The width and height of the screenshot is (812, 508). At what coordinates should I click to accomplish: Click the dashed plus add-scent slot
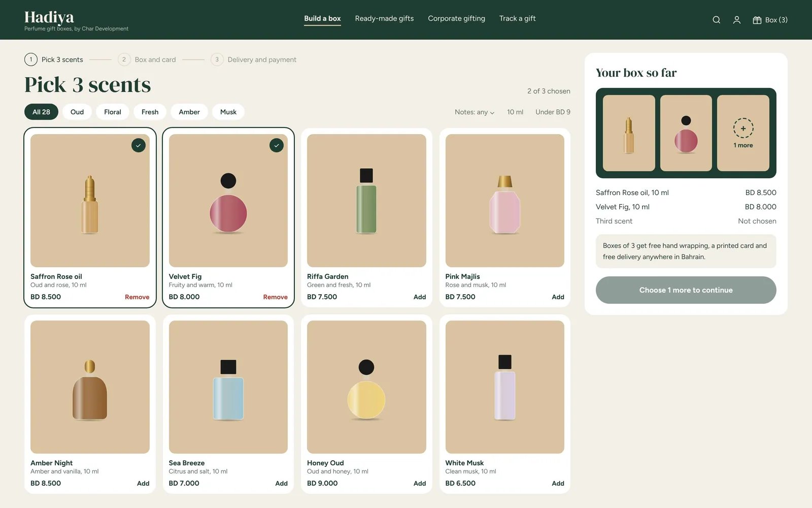pyautogui.click(x=743, y=133)
